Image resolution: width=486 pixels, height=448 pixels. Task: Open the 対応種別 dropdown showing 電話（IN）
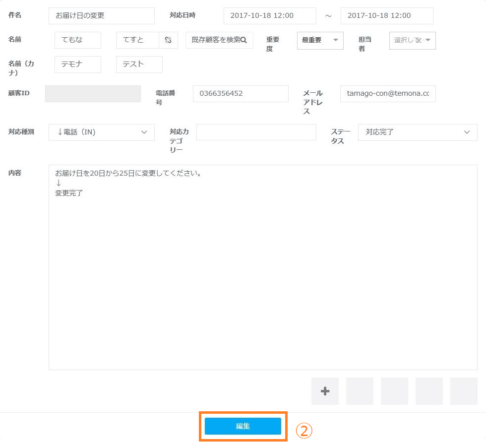tap(101, 132)
